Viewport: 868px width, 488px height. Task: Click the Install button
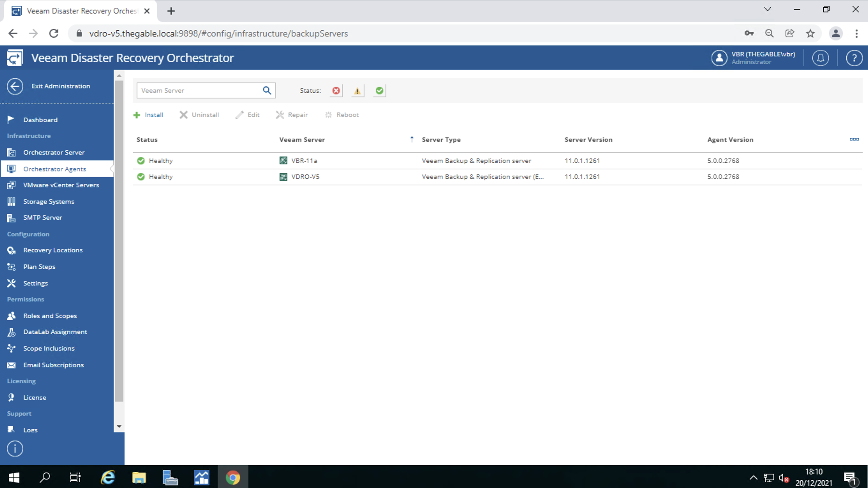(x=148, y=115)
